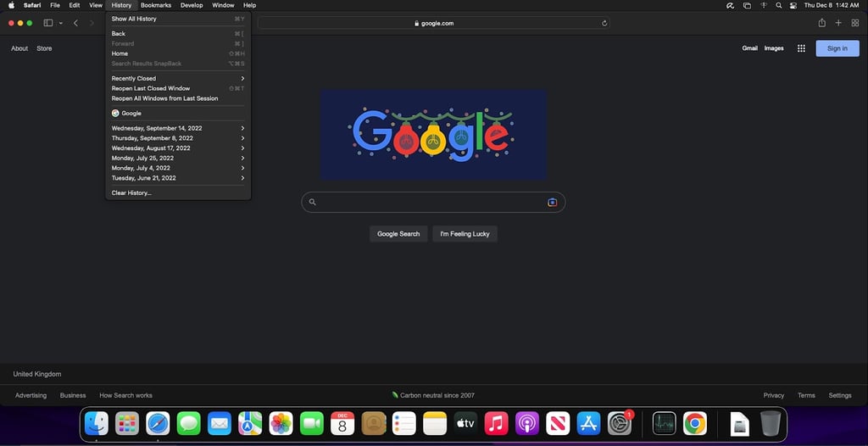
Task: Launch Mail from the dock
Action: 220,424
